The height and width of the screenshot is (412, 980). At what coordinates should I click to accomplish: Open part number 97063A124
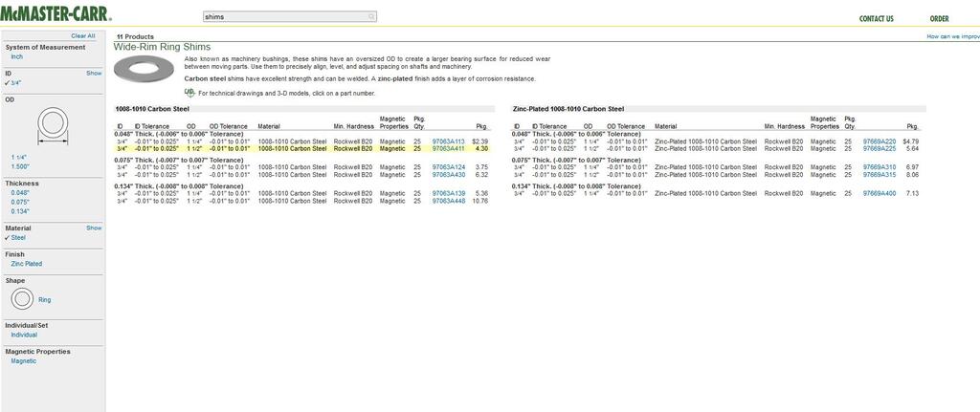(449, 167)
